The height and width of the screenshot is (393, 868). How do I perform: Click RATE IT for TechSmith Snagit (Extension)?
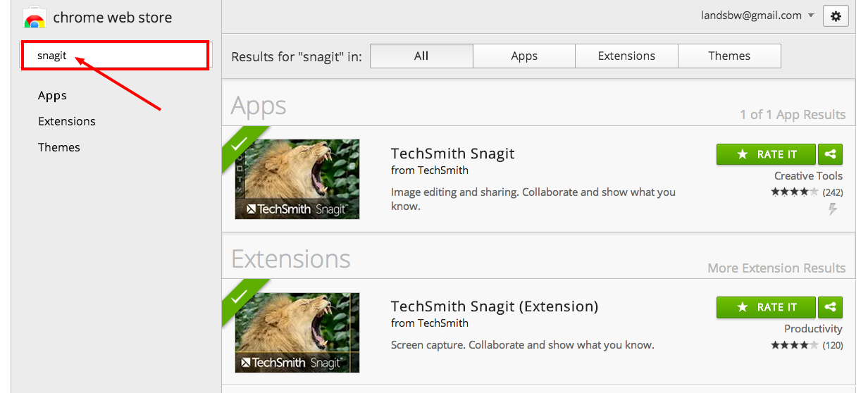(766, 307)
